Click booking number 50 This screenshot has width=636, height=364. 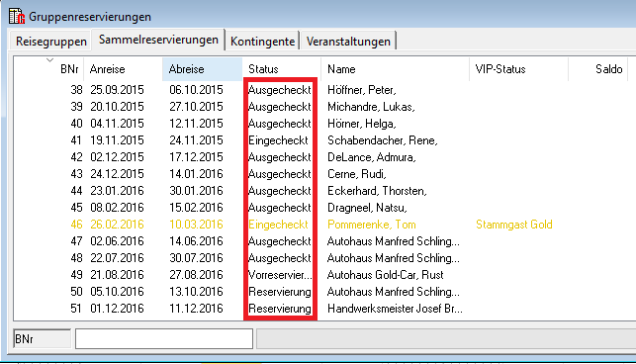coord(76,292)
